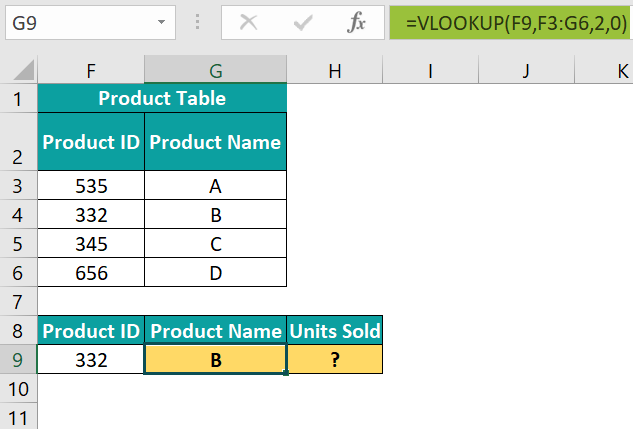Select the cell containing 345
633x429 pixels.
pos(91,244)
